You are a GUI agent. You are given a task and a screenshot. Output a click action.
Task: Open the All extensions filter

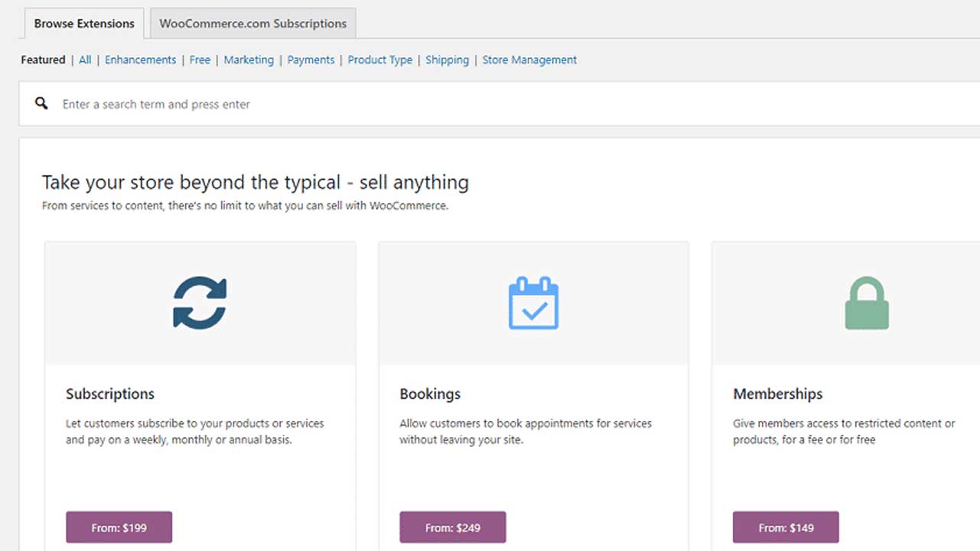(x=85, y=60)
